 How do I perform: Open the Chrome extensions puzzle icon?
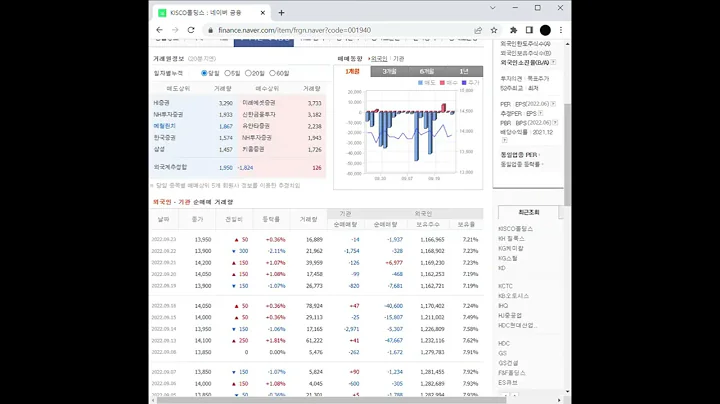tap(513, 30)
